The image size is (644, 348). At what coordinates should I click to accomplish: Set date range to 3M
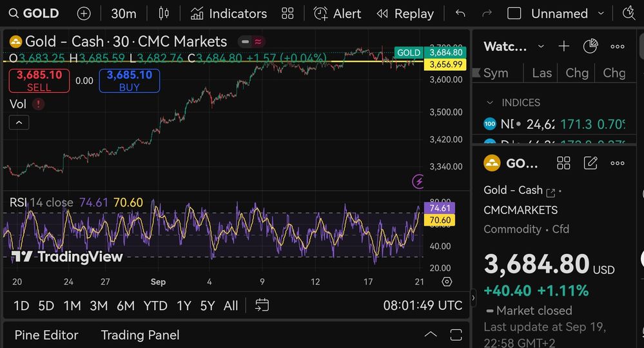point(99,305)
